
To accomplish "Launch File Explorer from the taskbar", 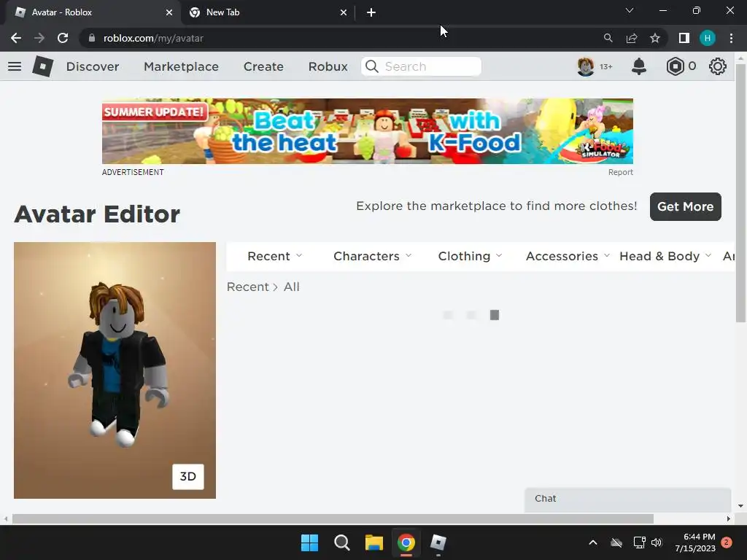I will [374, 542].
